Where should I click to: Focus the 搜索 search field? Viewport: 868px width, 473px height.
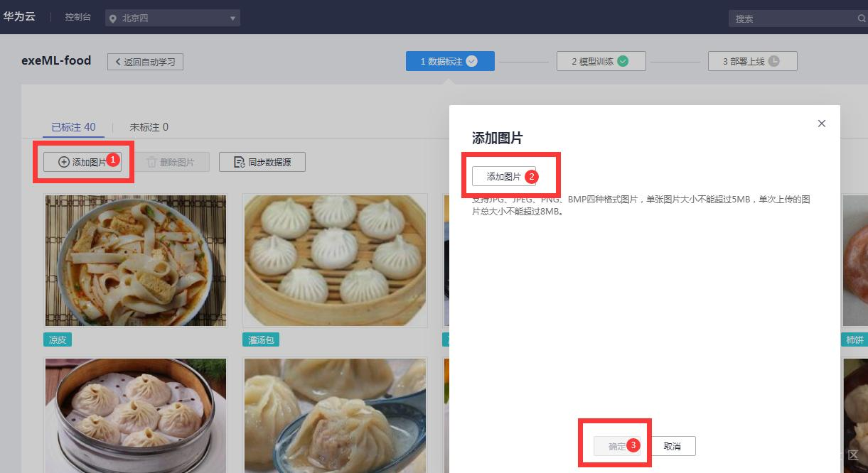pyautogui.click(x=797, y=18)
